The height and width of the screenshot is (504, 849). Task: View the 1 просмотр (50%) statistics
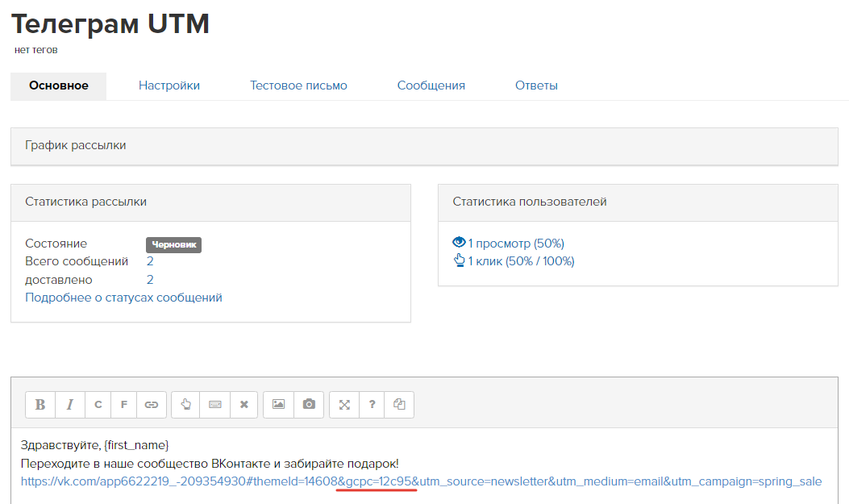(x=516, y=244)
